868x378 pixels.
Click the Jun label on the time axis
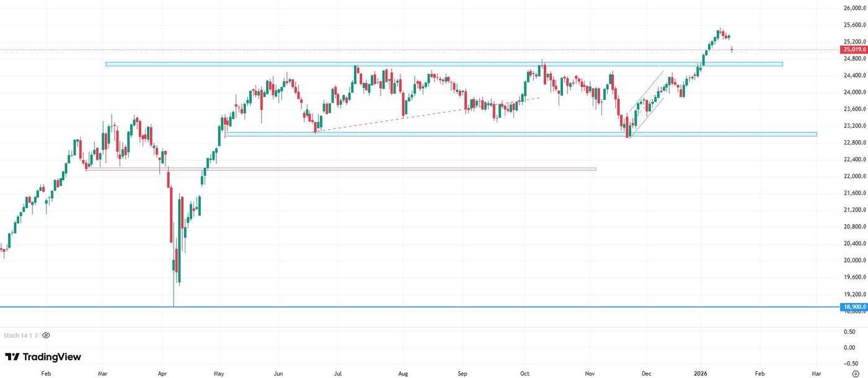tap(278, 374)
